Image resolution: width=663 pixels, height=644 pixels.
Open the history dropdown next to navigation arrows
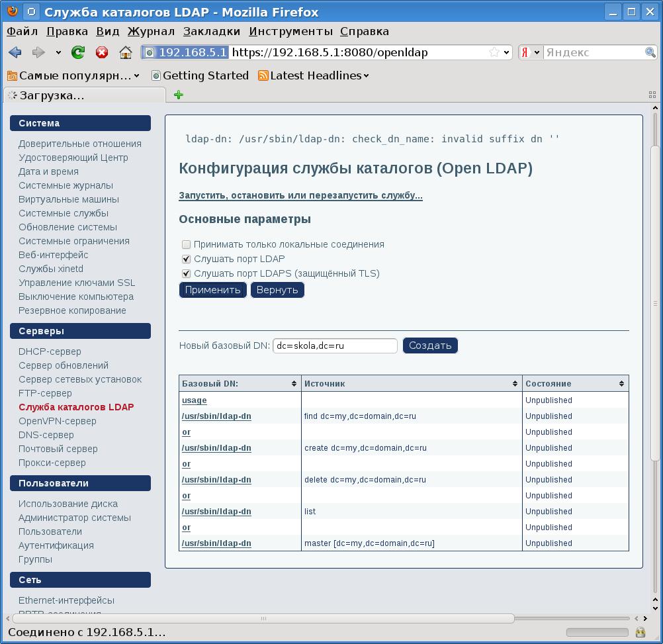pyautogui.click(x=58, y=52)
